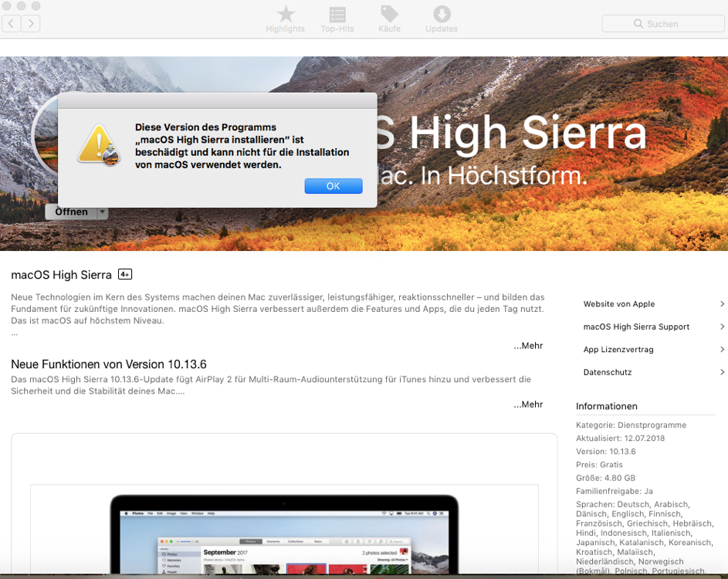Screen dimensions: 728x579
Task: Expand Neue Funktionen text with ...Mehr
Action: click(528, 405)
